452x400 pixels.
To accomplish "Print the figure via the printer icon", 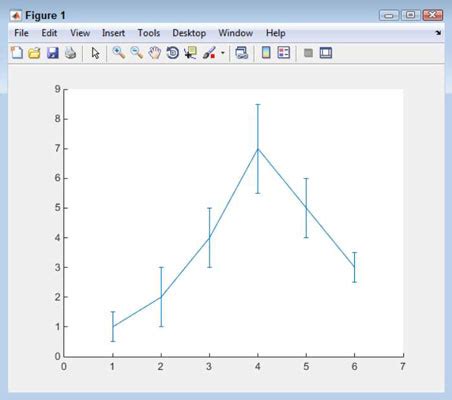I will click(x=70, y=53).
